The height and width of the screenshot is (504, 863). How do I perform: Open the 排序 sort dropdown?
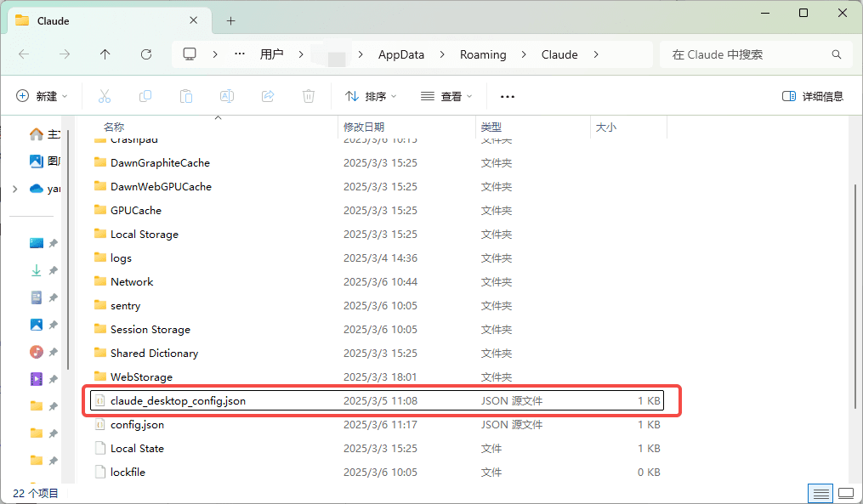371,96
